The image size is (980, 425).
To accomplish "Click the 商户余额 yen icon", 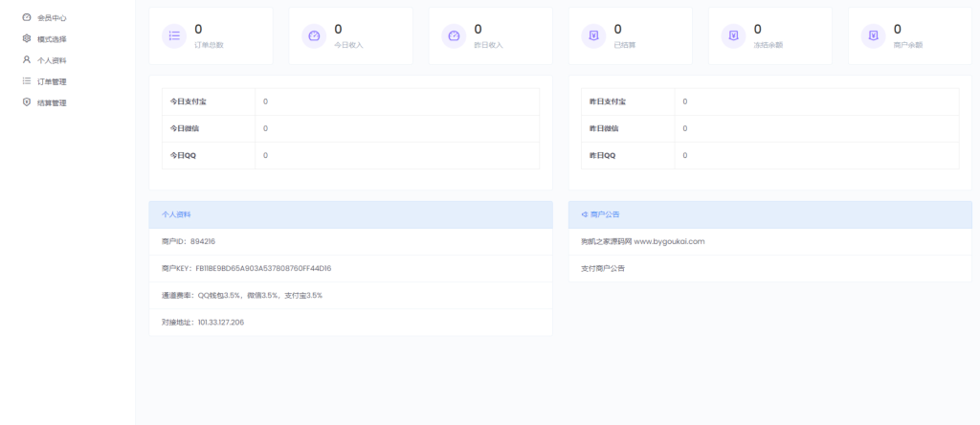I will 874,35.
